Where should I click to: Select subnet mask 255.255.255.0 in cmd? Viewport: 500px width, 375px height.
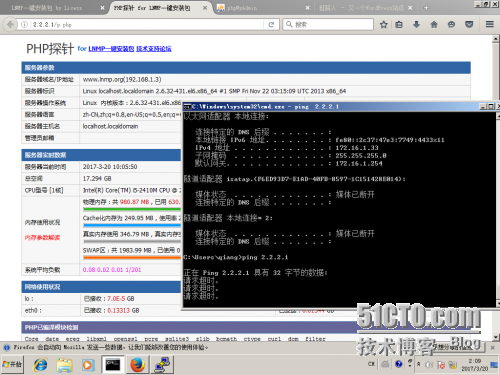(x=361, y=156)
